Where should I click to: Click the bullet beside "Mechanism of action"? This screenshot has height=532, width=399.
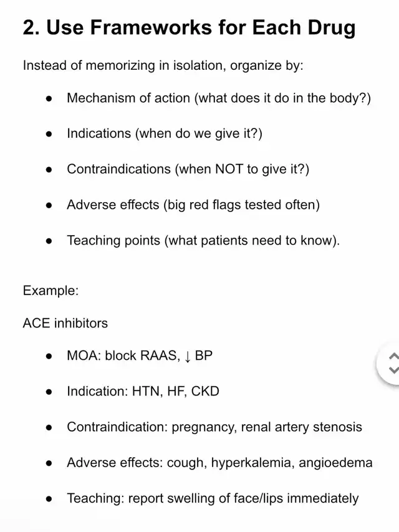(x=49, y=99)
